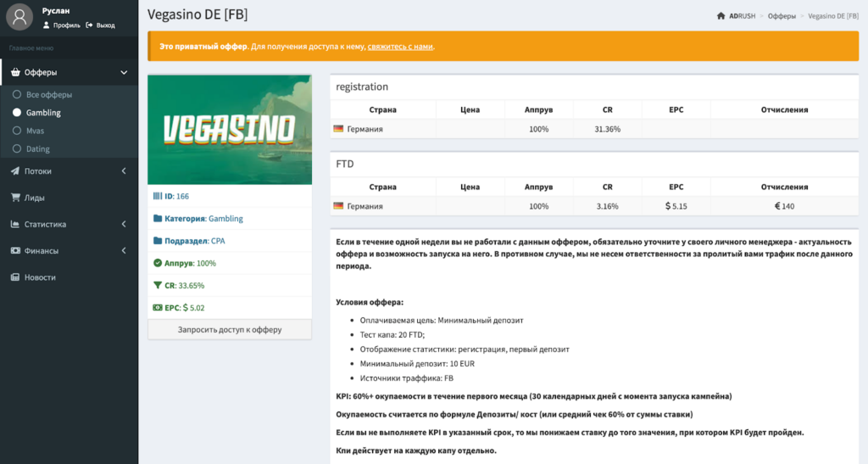Go to ADRUSH breadcrumb link
Viewport: 868px width, 464px height.
coord(742,16)
